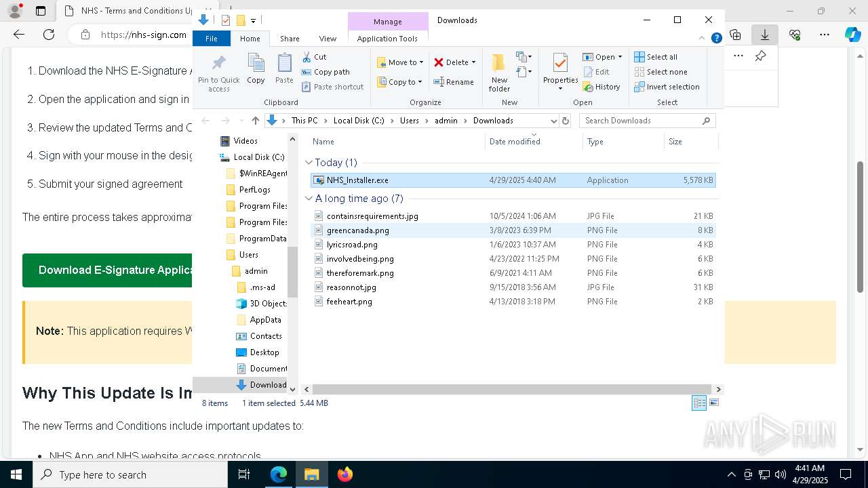Rename the selected file
The width and height of the screenshot is (868, 488).
454,82
